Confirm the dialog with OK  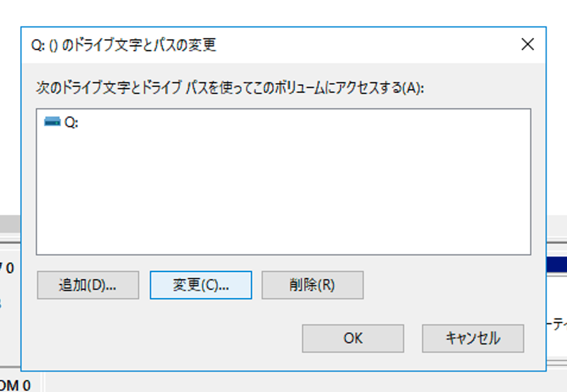(x=353, y=338)
